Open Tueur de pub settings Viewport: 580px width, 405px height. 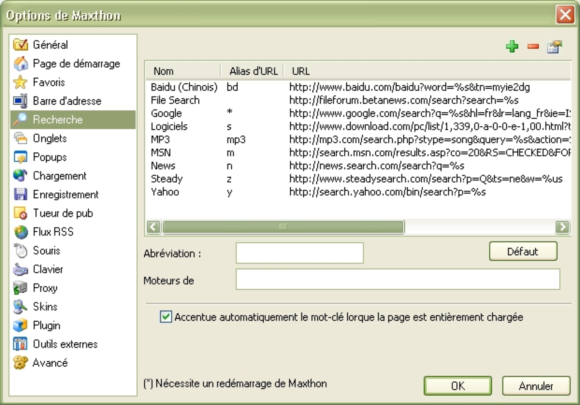coord(73,213)
